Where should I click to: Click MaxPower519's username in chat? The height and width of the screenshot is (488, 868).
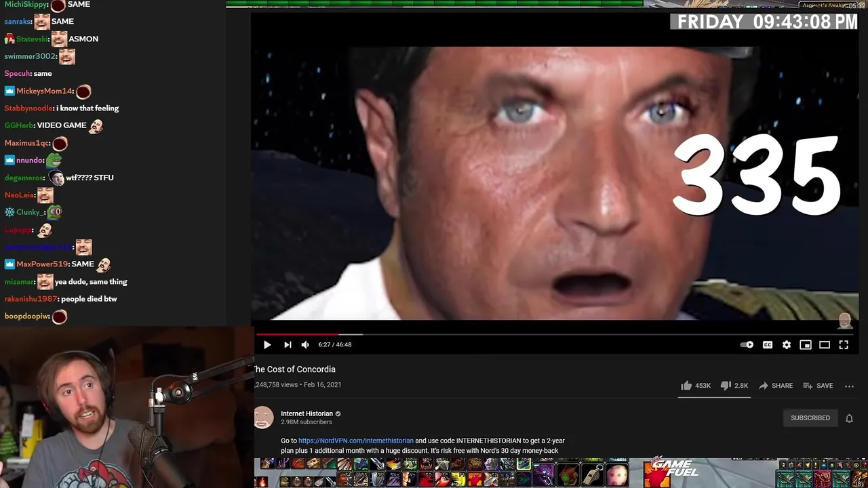click(42, 264)
